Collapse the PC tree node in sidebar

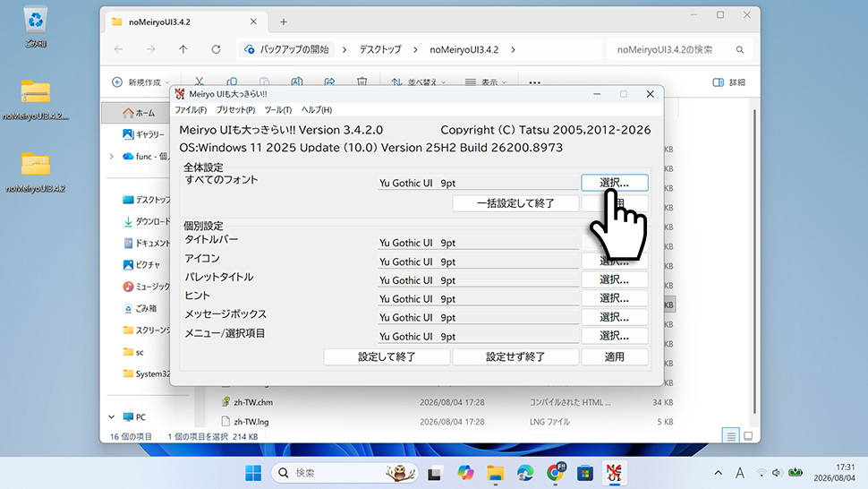(112, 416)
